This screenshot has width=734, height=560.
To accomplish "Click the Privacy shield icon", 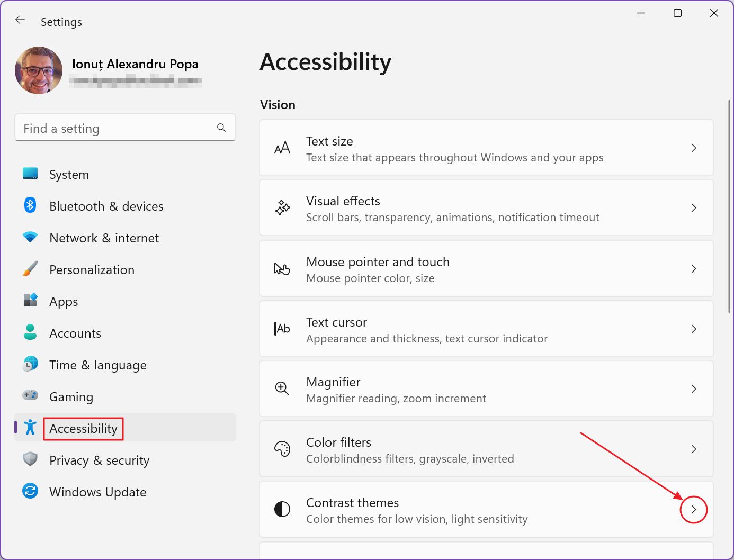I will coord(30,459).
